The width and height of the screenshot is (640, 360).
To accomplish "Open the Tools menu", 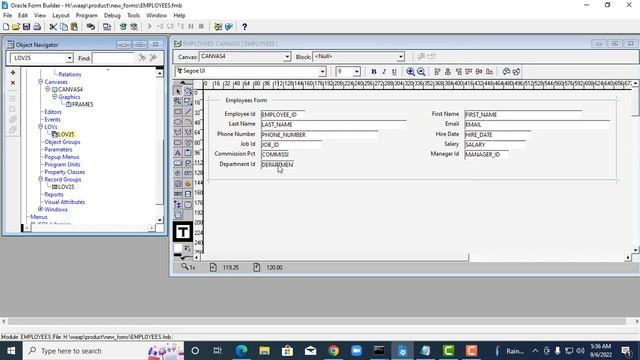I will (133, 15).
